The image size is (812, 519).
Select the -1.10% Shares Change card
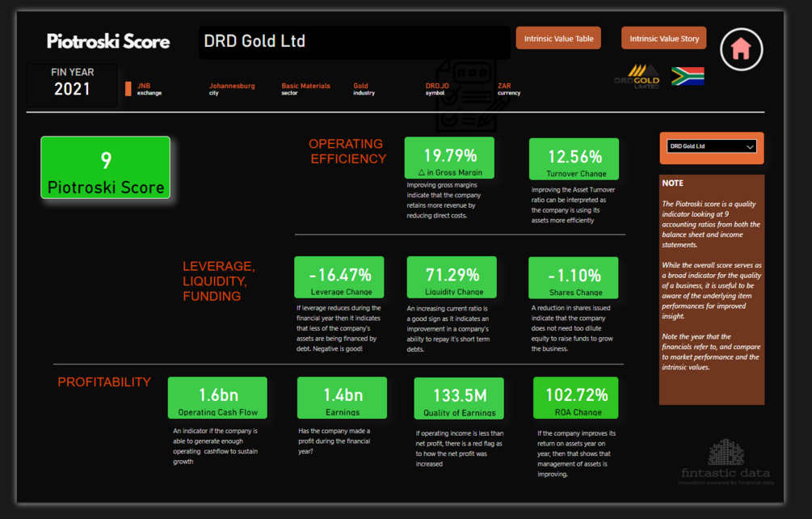(574, 277)
